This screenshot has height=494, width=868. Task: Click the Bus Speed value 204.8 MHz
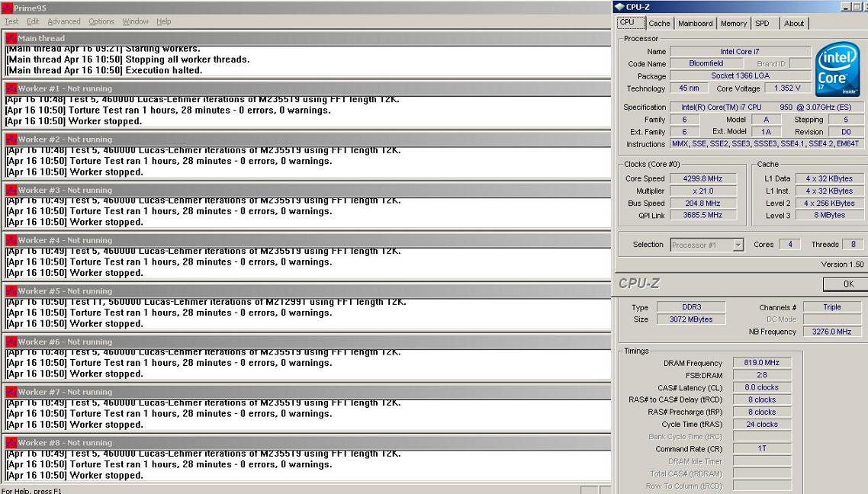[702, 203]
